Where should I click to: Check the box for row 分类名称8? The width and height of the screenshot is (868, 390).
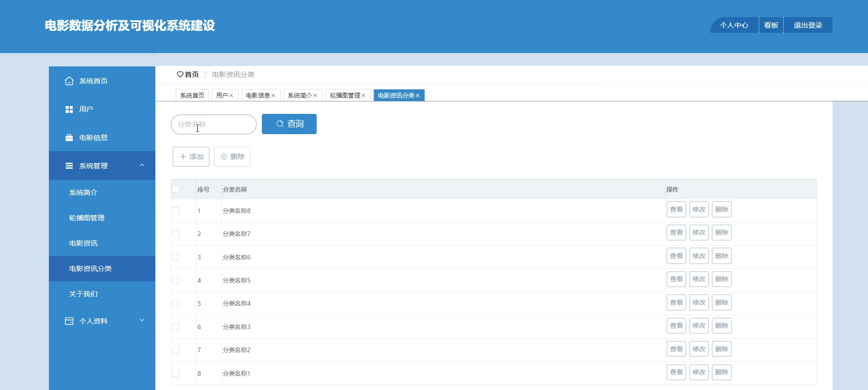pyautogui.click(x=176, y=211)
